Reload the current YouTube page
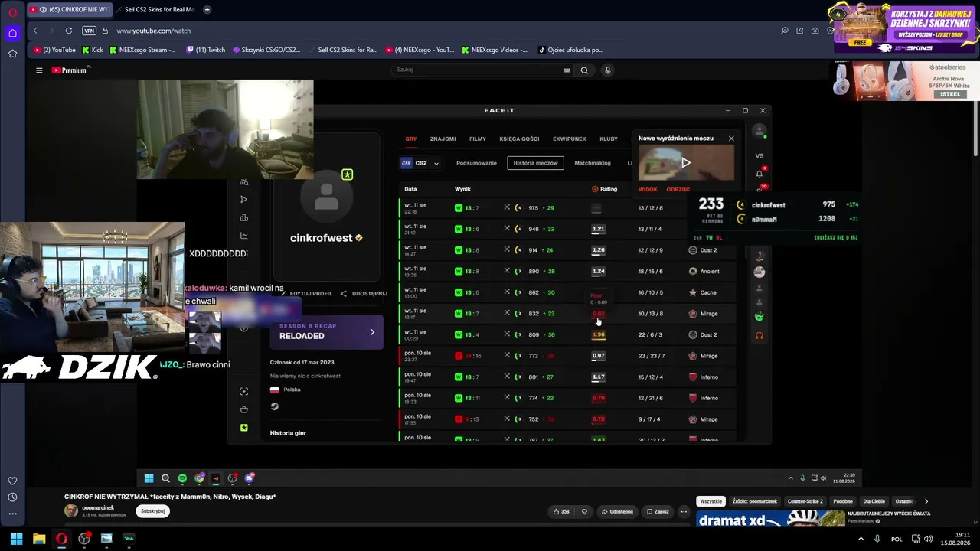The image size is (980, 551). pyautogui.click(x=69, y=31)
